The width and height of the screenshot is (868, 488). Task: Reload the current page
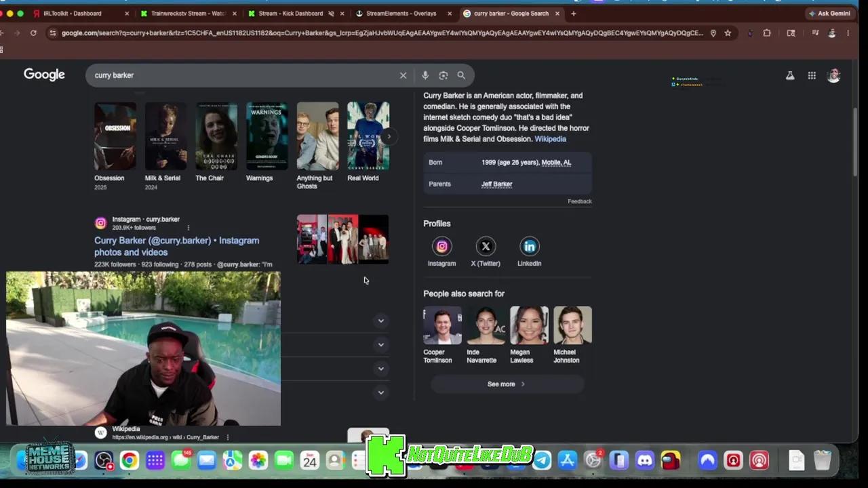33,33
